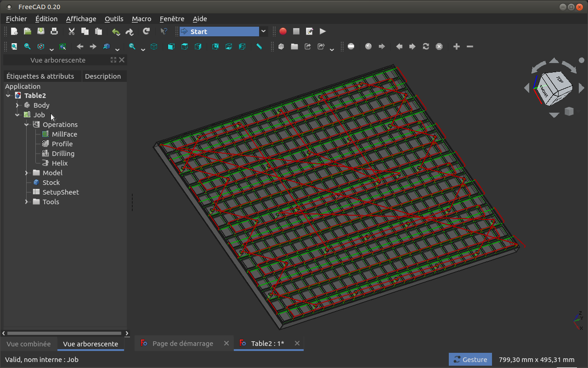This screenshot has width=588, height=368.
Task: Click the scissors cut icon
Action: point(72,31)
